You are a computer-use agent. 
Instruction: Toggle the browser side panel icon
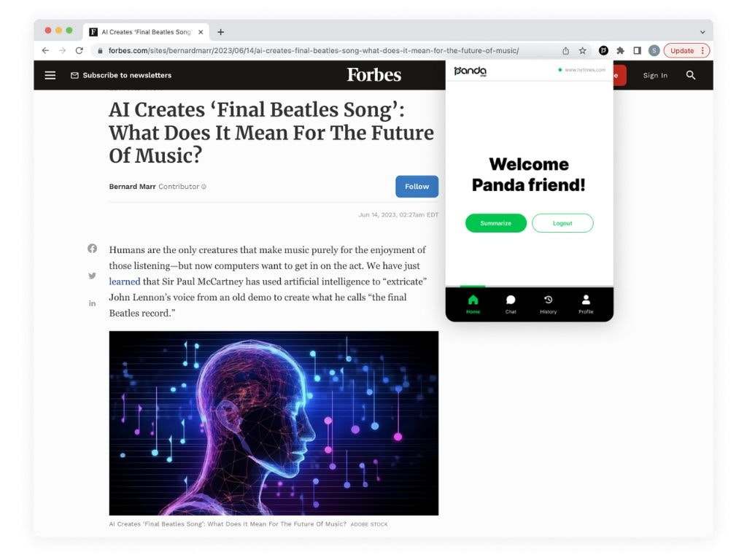637,50
